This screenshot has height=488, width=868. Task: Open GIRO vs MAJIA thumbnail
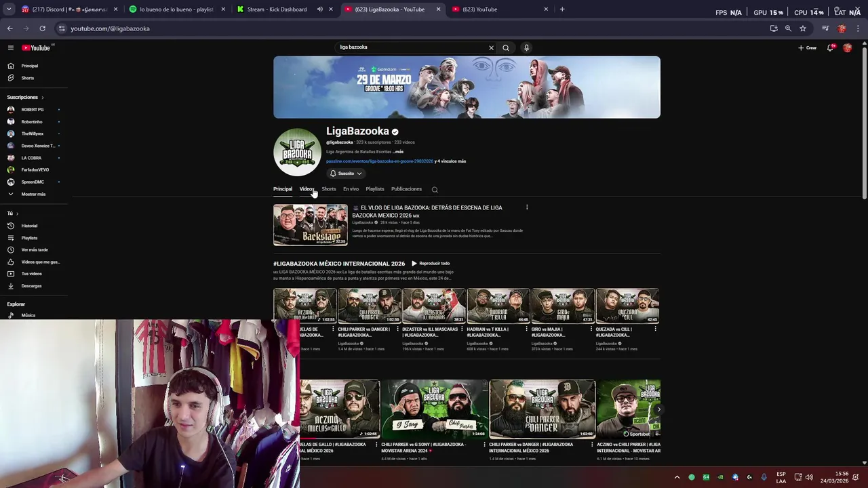[x=563, y=306]
